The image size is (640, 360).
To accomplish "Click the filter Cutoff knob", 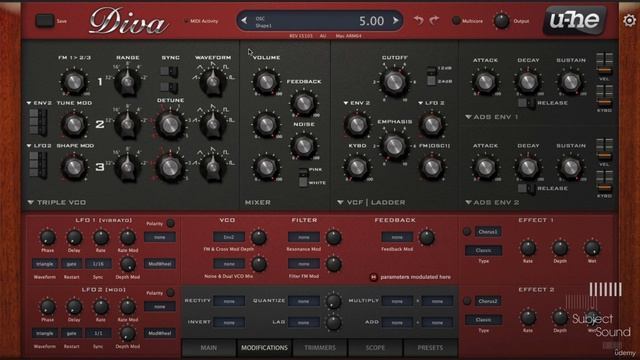I will (x=394, y=82).
